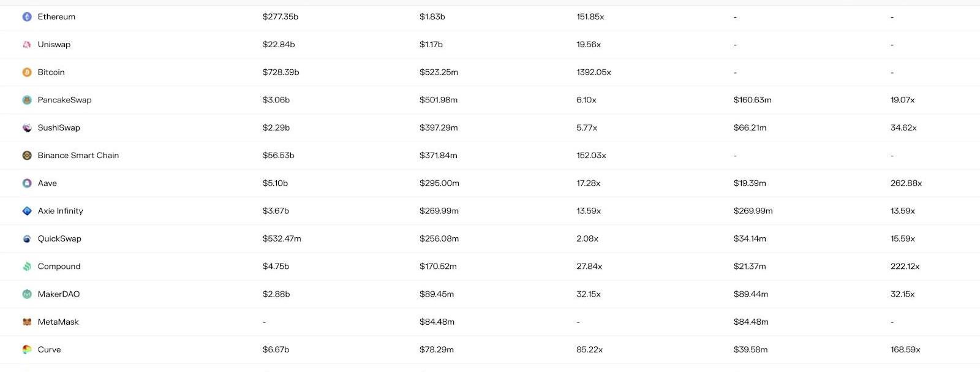
Task: Click the QuickSwap logo icon
Action: point(27,239)
